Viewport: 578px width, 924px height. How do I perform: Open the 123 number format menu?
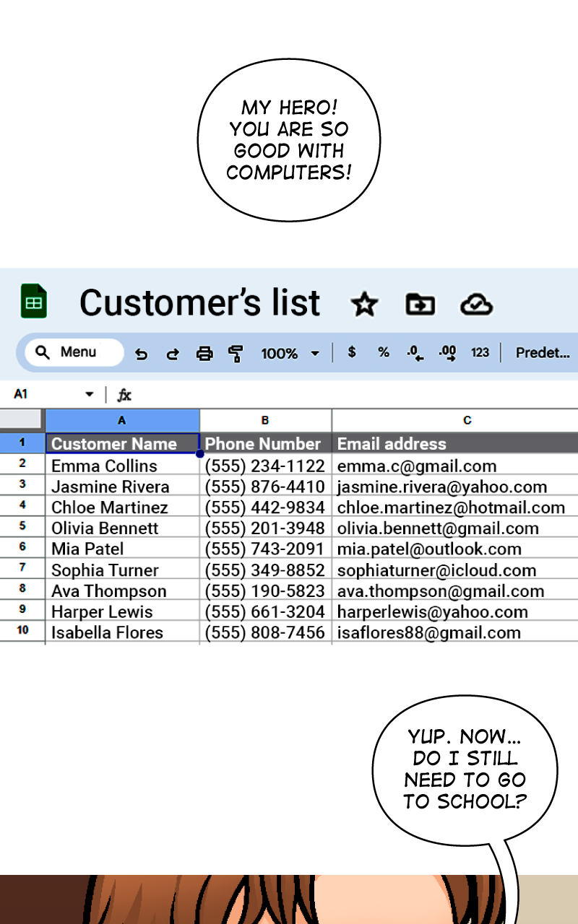(x=480, y=353)
